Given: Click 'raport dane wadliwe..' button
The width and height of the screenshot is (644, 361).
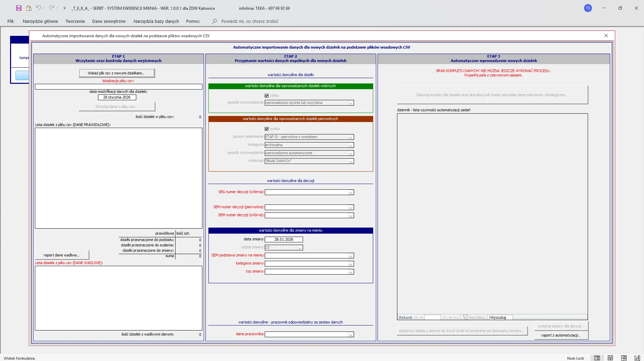Looking at the screenshot, I should point(62,255).
